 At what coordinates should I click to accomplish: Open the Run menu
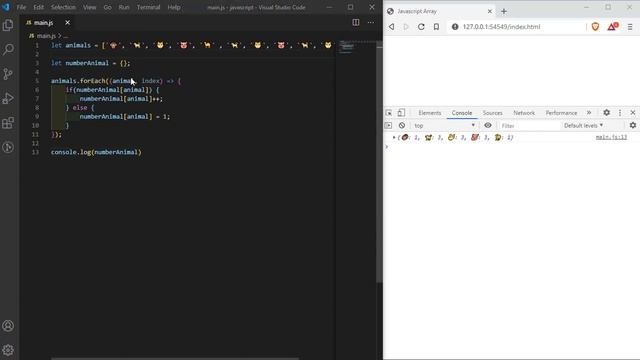point(124,7)
